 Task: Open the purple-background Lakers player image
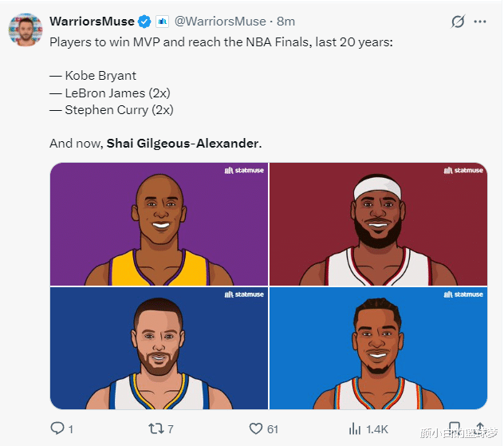point(159,224)
